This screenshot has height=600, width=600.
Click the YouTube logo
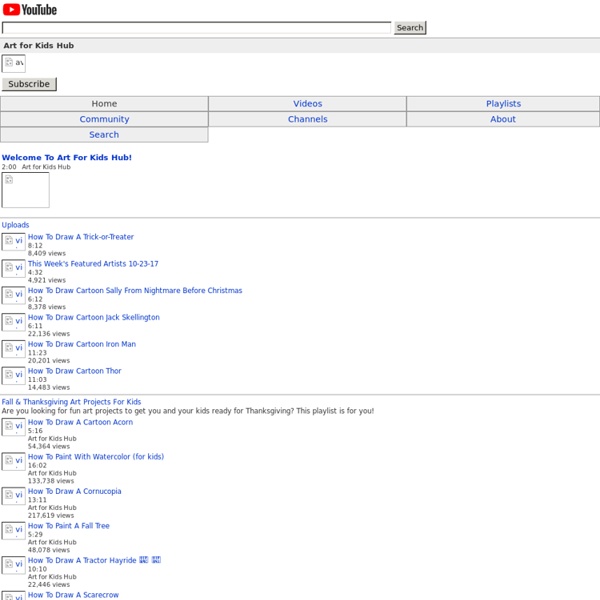(x=30, y=9)
